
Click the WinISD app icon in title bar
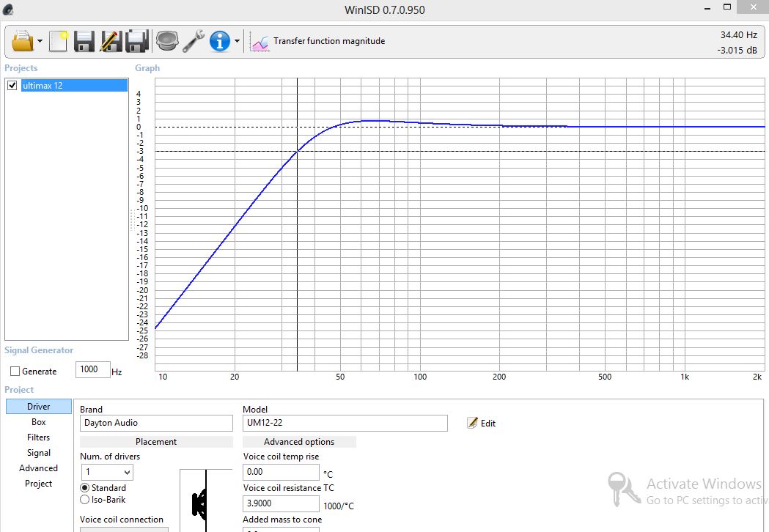tap(8, 10)
